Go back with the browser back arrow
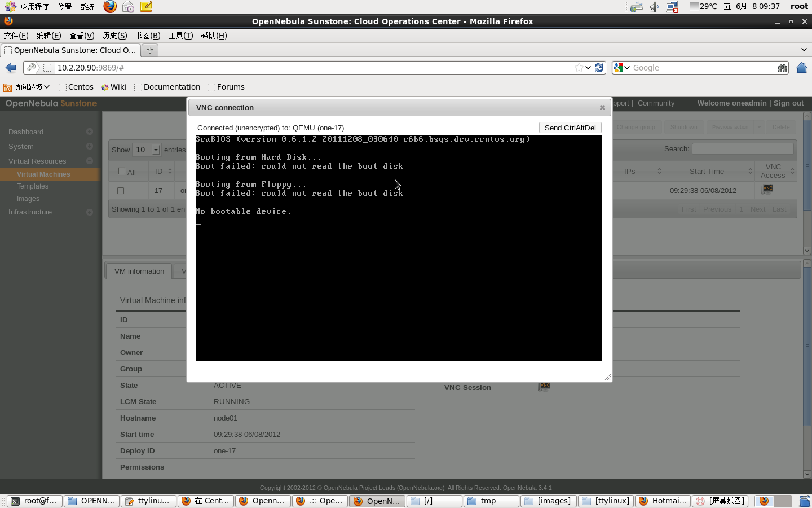This screenshot has height=508, width=812. 11,68
